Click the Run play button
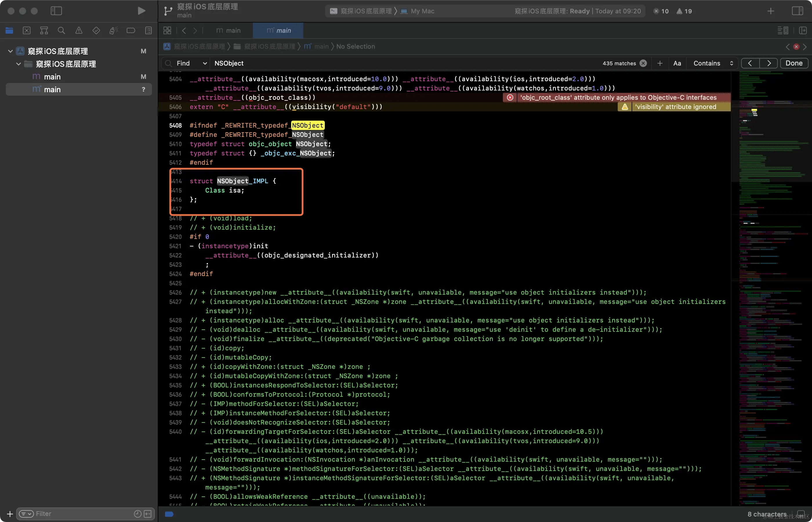812x522 pixels. pyautogui.click(x=141, y=11)
